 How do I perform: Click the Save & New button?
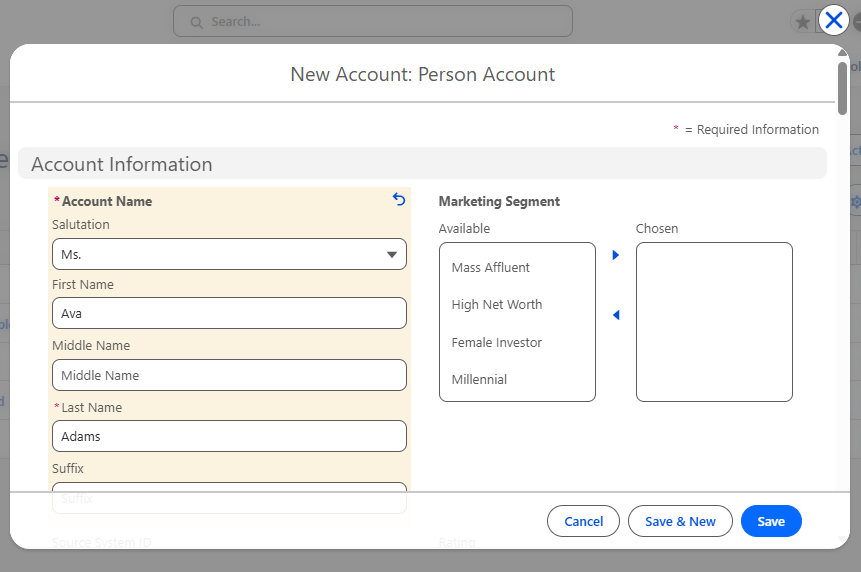coord(680,521)
